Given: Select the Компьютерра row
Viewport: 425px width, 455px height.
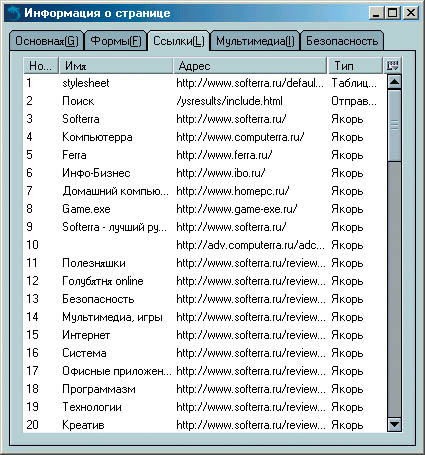Looking at the screenshot, I should [205, 137].
